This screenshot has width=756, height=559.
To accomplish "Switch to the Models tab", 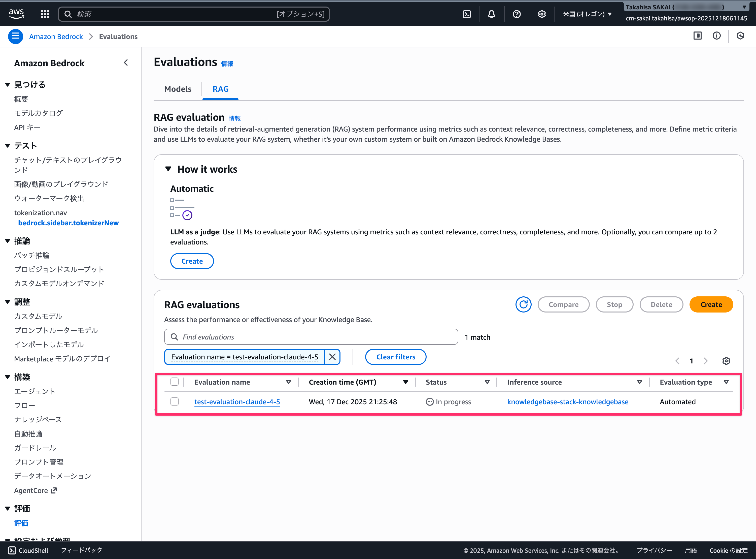I will (178, 89).
